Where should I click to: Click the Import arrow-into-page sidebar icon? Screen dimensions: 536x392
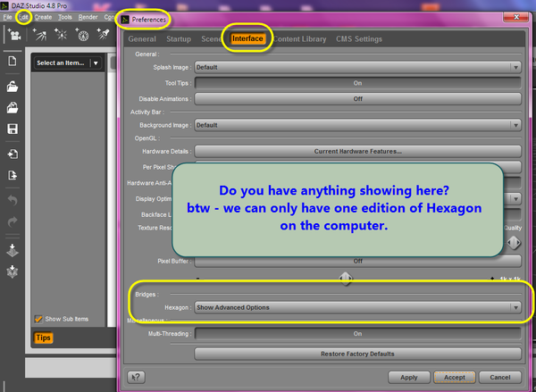pyautogui.click(x=13, y=154)
